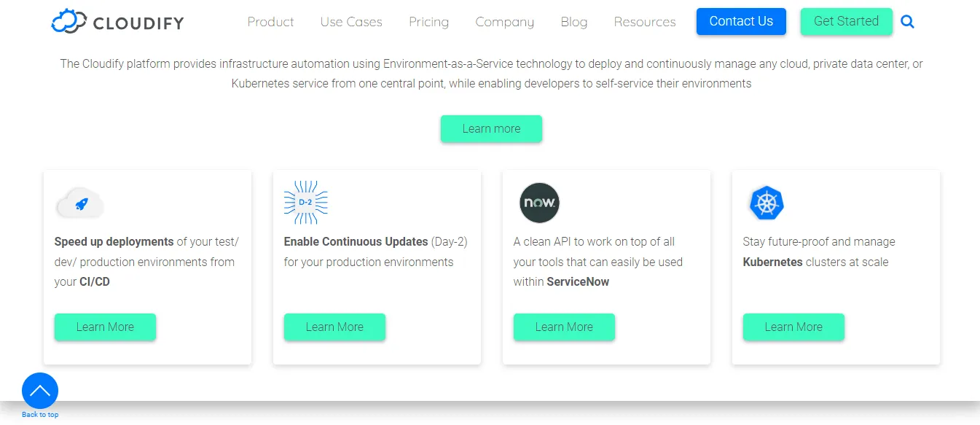This screenshot has width=980, height=425.
Task: Click Learn More on the Kubernetes card
Action: coord(793,327)
